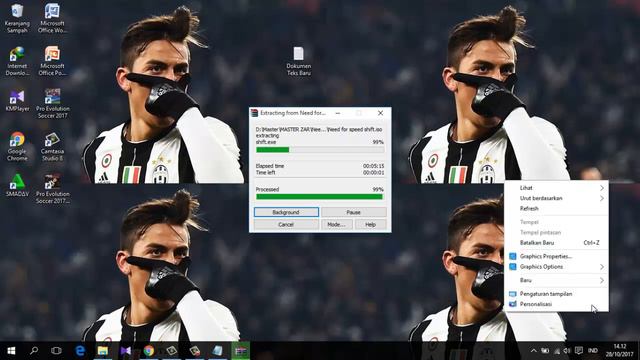This screenshot has height=360, width=640.
Task: Open Help in extraction dialog
Action: (x=370, y=224)
